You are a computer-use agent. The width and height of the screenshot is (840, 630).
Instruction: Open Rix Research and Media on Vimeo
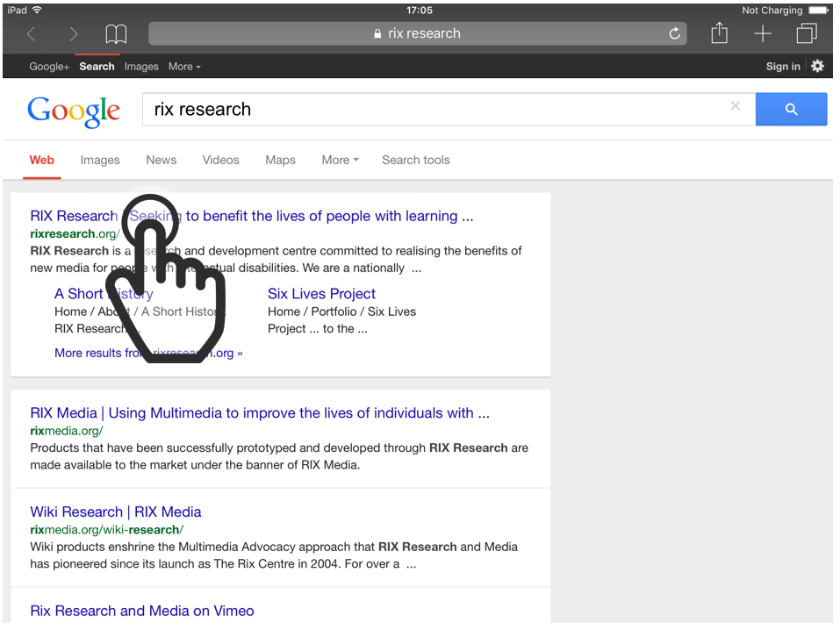[142, 611]
